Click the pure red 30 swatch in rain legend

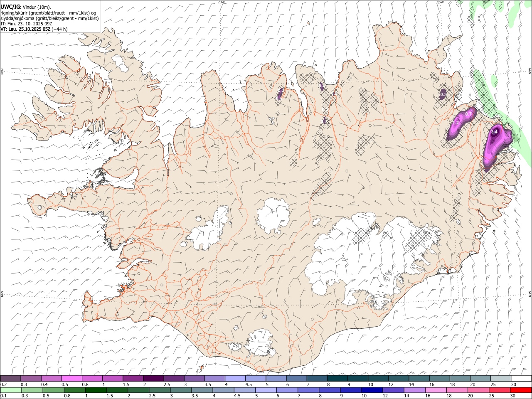tap(521, 390)
